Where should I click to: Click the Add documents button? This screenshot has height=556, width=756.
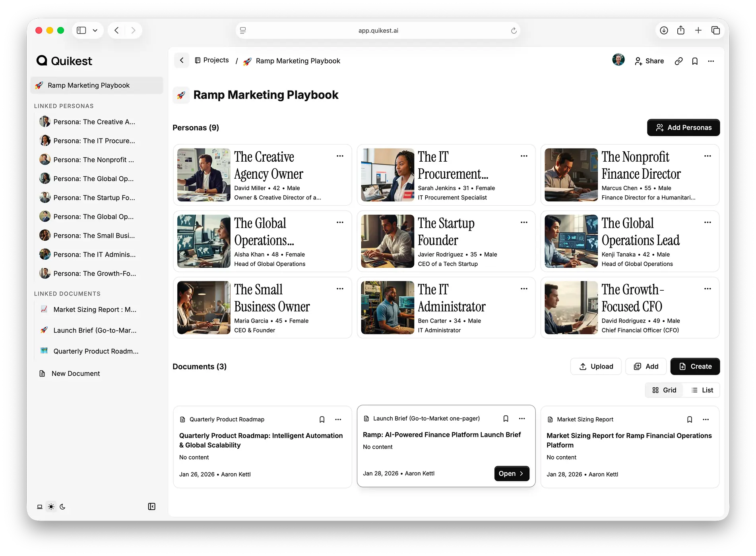646,367
